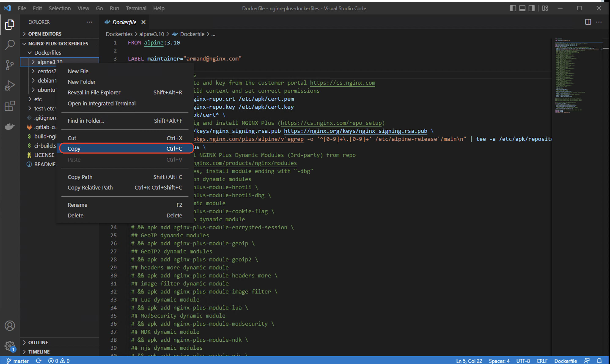Open the Terminal menu

[x=136, y=8]
